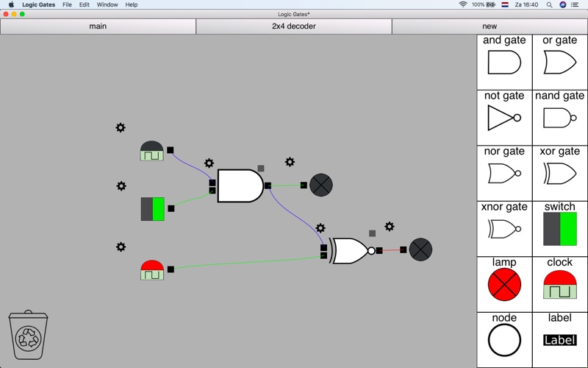Image resolution: width=588 pixels, height=368 pixels.
Task: Click the red clock on the canvas
Action: coord(152,270)
